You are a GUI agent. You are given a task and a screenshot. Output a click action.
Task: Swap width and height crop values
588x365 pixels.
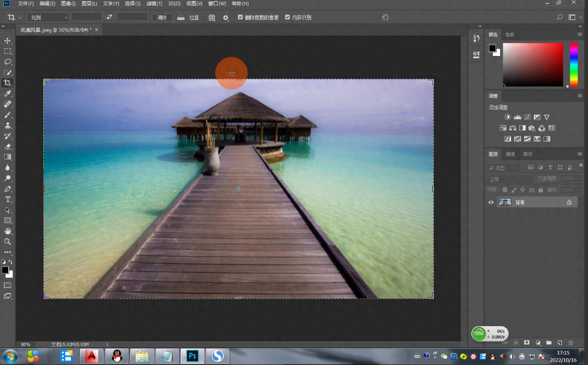coord(109,17)
